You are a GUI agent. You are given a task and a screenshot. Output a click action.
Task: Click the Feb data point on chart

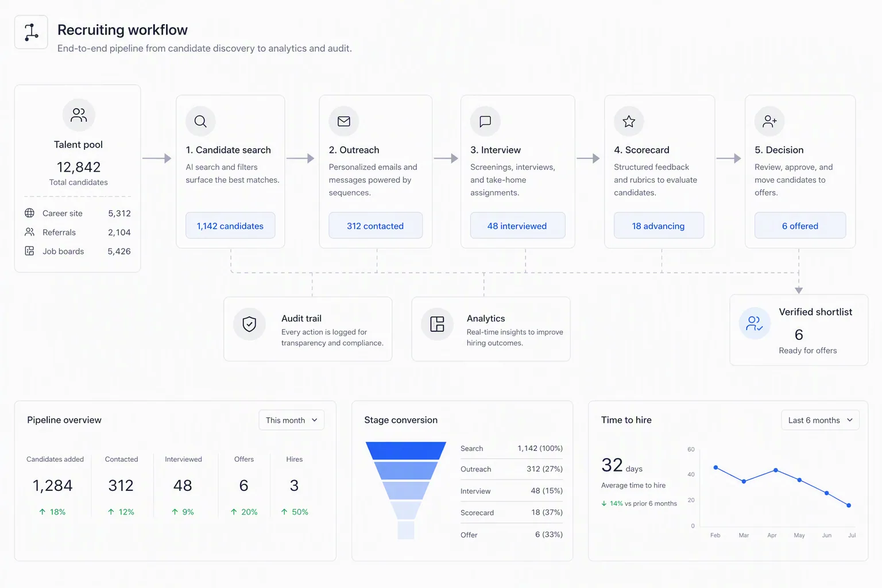click(715, 467)
